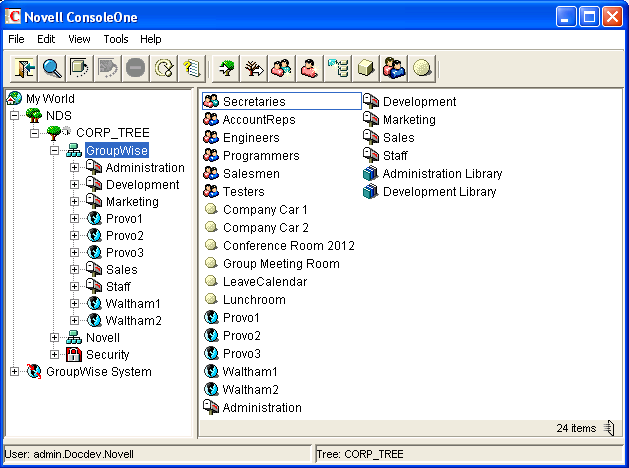Click the NDS tree icon

tap(34, 115)
